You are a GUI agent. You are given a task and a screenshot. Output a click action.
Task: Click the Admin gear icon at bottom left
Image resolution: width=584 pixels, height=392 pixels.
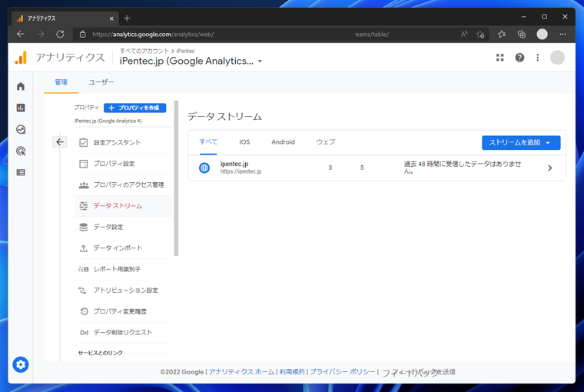coord(21,364)
